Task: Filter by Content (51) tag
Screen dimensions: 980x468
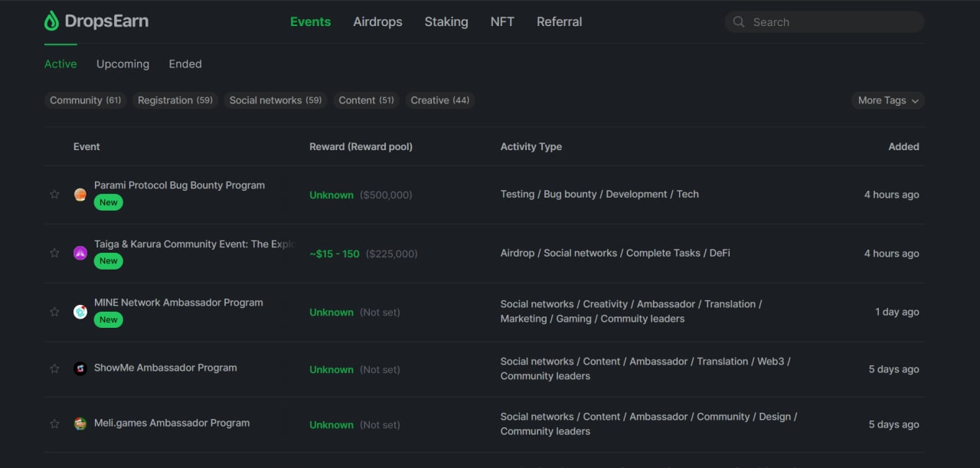Action: click(366, 100)
